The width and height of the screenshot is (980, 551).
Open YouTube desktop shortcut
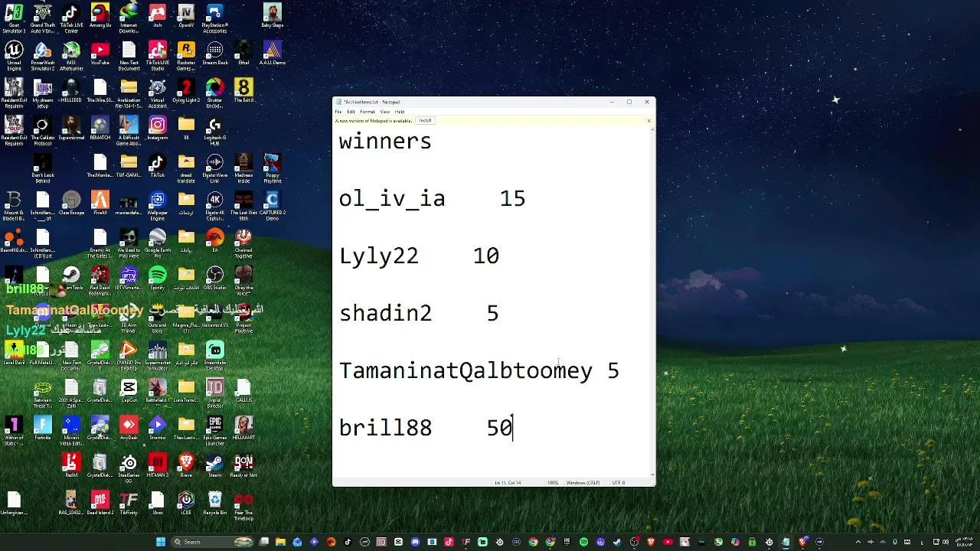(x=100, y=54)
